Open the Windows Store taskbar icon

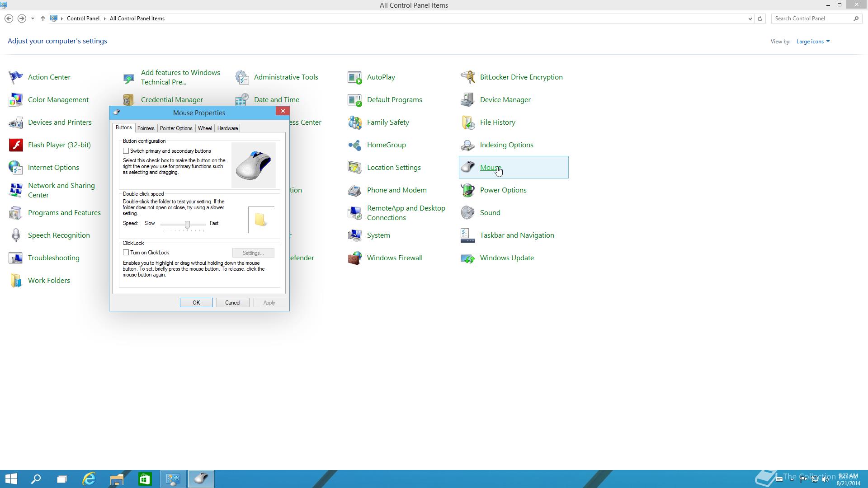coord(145,479)
